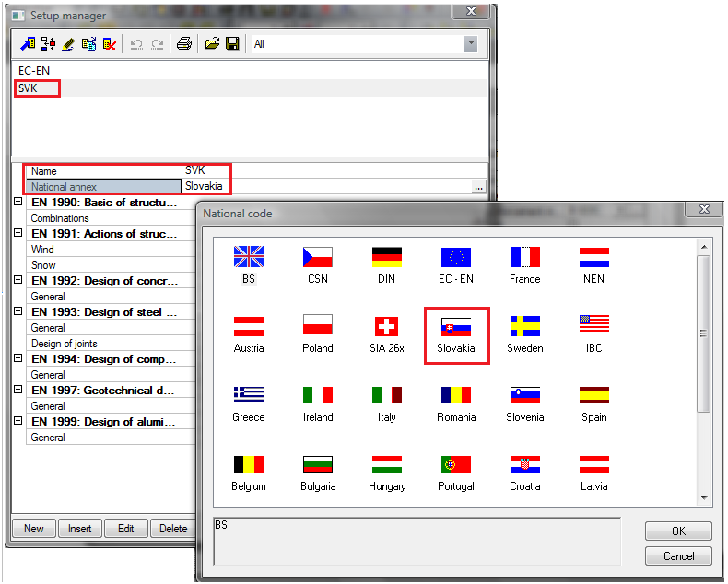Select the Combinations row
The image size is (728, 584).
tap(104, 218)
